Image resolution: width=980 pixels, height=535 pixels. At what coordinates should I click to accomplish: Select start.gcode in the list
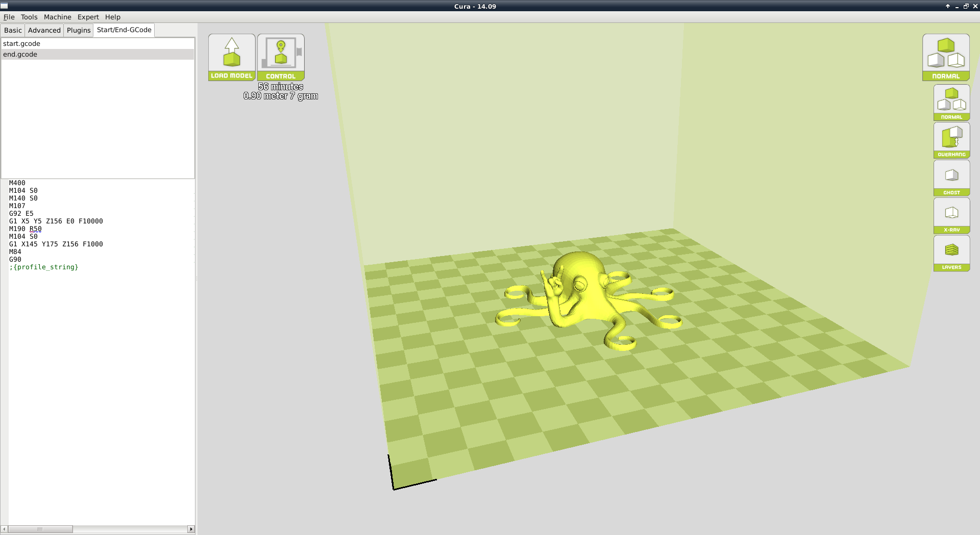tap(97, 44)
